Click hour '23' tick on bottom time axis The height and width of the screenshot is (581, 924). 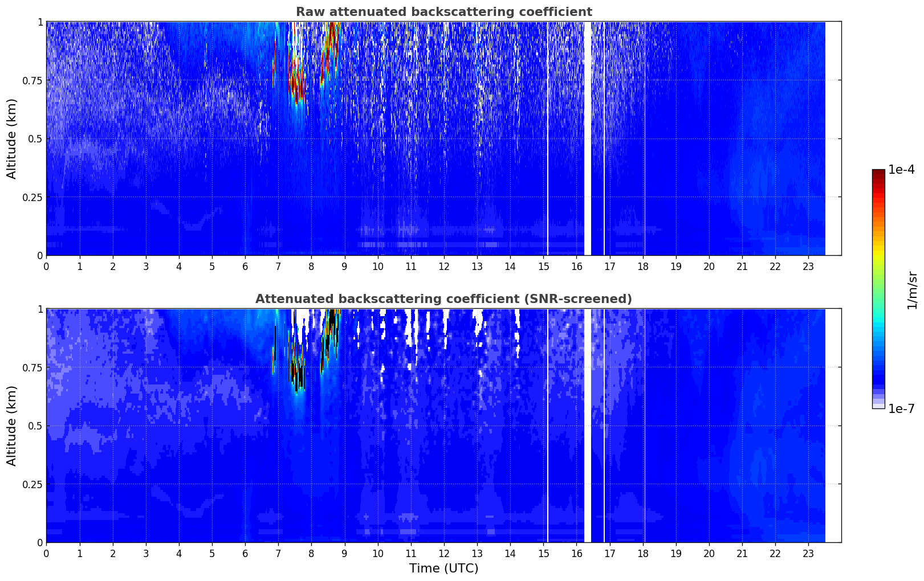(808, 553)
